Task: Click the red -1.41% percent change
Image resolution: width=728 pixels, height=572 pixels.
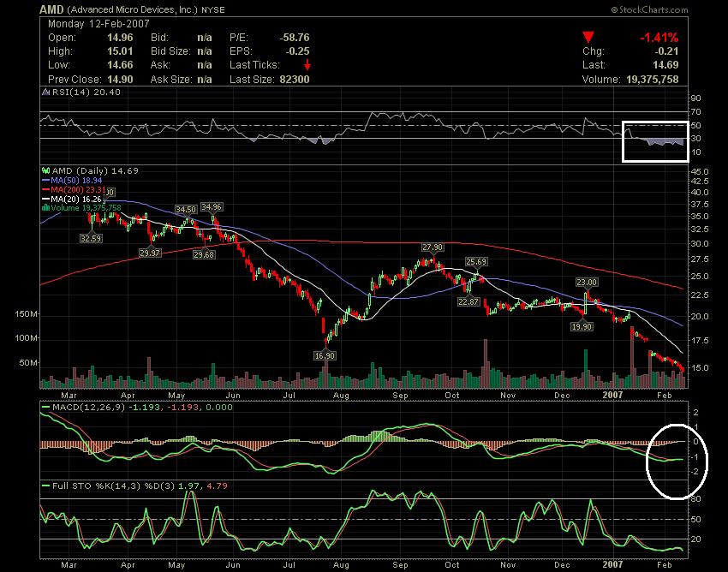Action: point(659,38)
